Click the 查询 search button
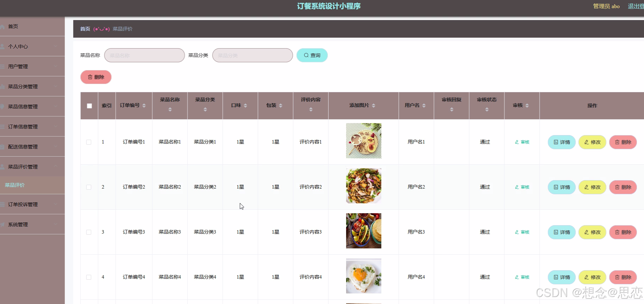 [x=312, y=55]
